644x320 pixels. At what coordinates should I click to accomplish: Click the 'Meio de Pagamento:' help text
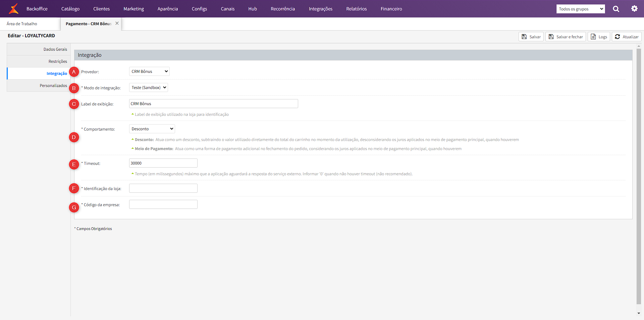click(154, 149)
